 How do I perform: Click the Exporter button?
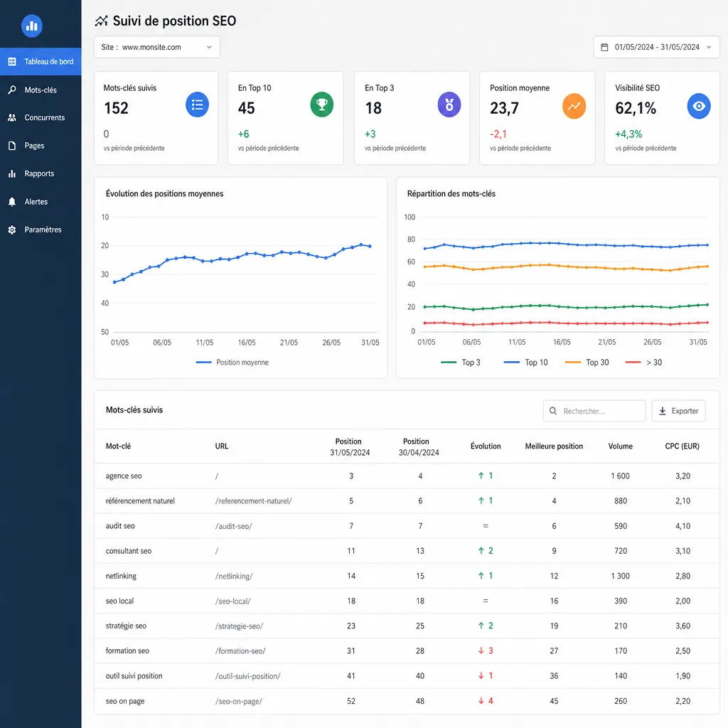coord(678,411)
